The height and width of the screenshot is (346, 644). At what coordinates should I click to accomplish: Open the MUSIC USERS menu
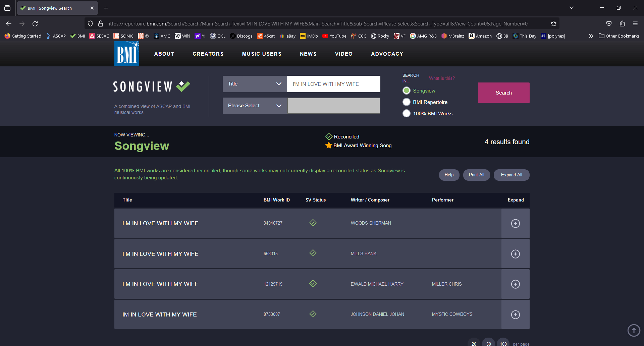(262, 54)
